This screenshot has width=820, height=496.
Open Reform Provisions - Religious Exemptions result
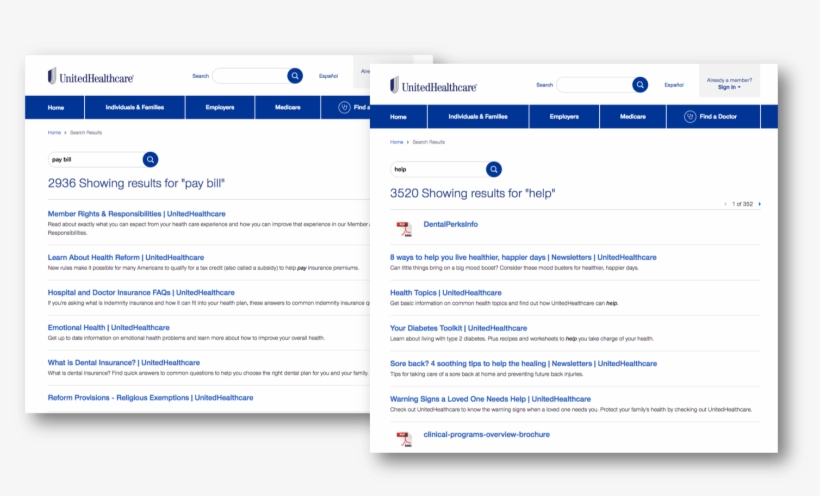pyautogui.click(x=150, y=398)
